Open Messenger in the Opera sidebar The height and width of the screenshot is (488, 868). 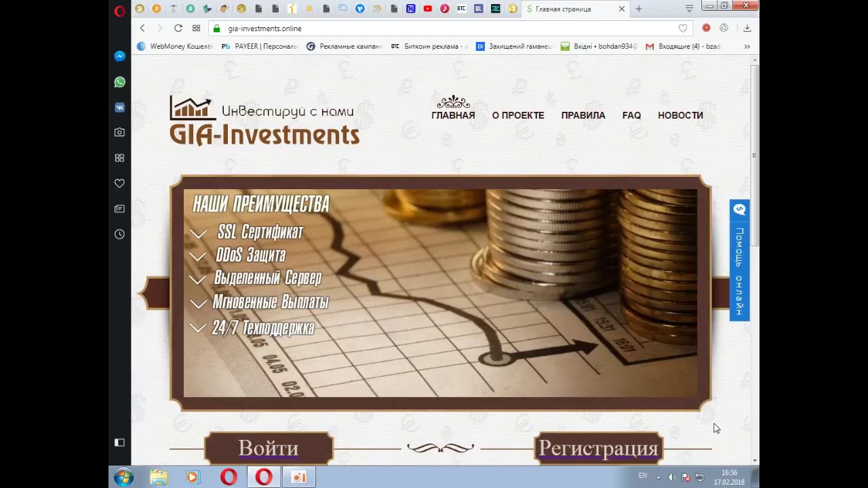[x=119, y=56]
